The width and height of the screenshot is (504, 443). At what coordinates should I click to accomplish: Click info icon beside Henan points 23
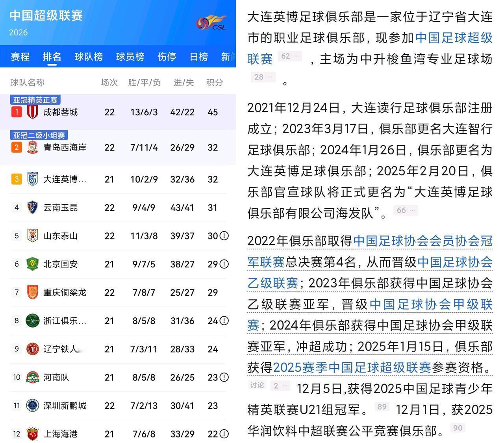pos(224,377)
